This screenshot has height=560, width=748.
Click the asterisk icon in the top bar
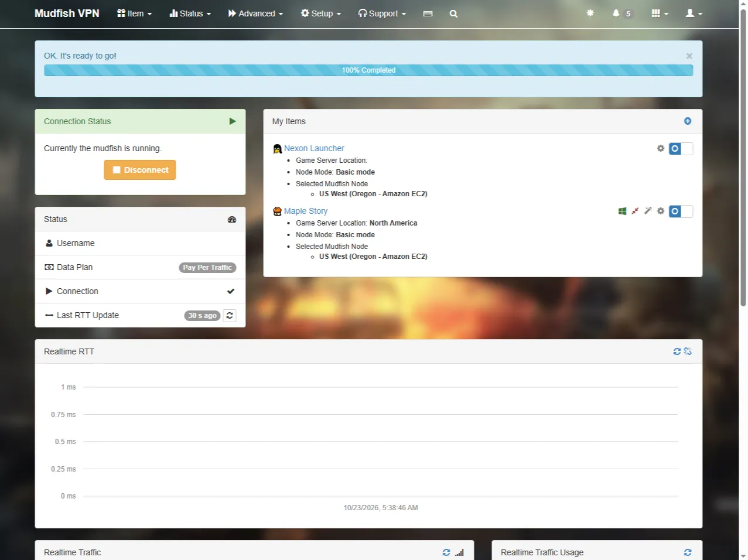(590, 13)
